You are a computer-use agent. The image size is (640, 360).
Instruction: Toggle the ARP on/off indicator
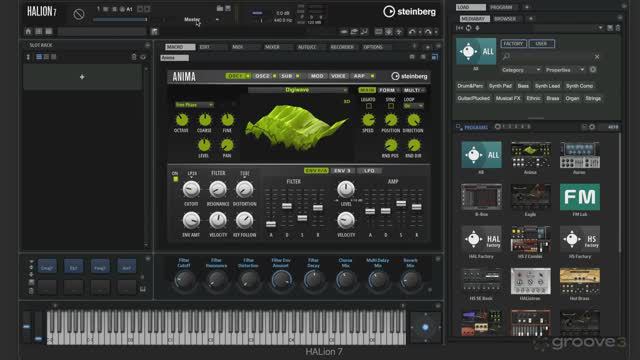372,76
